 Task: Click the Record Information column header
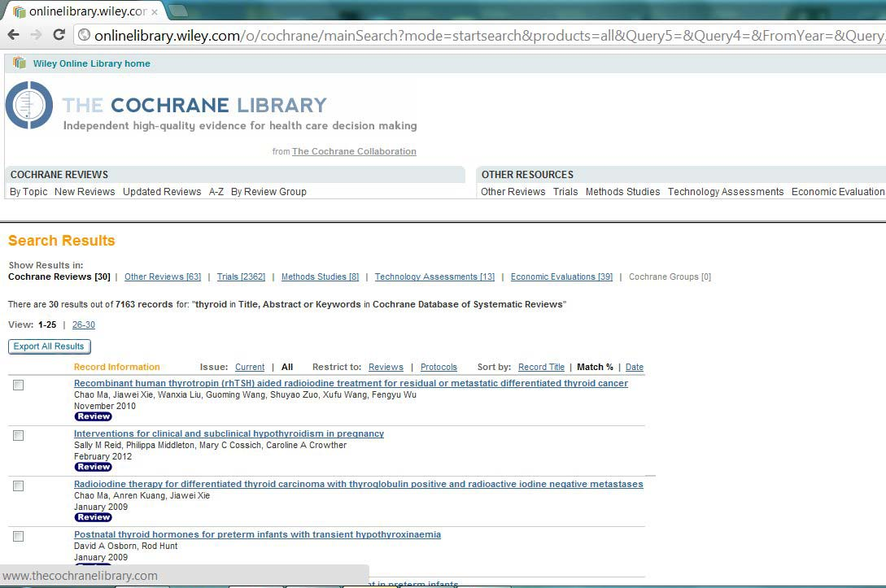(117, 367)
